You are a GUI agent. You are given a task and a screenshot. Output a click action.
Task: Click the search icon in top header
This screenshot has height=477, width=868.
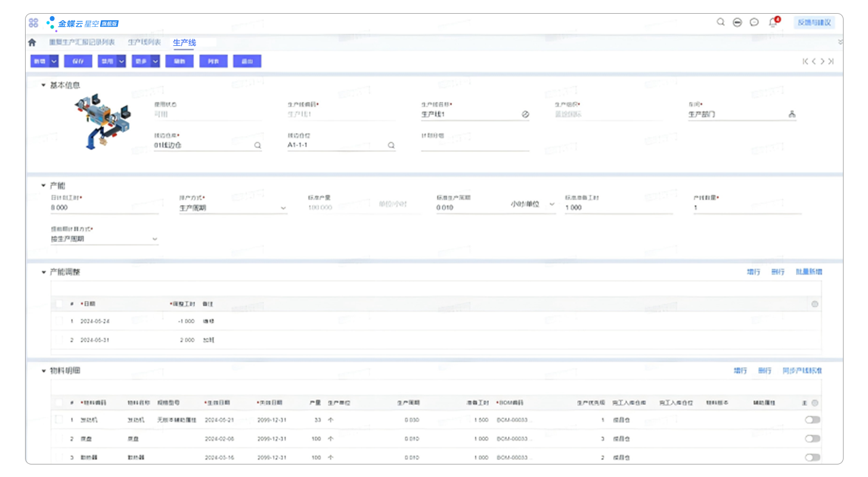pyautogui.click(x=720, y=22)
